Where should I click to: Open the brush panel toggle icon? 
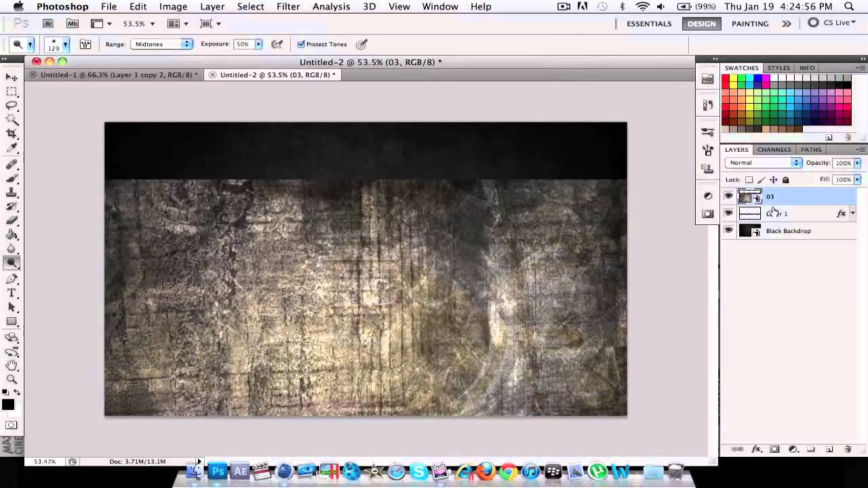(85, 44)
